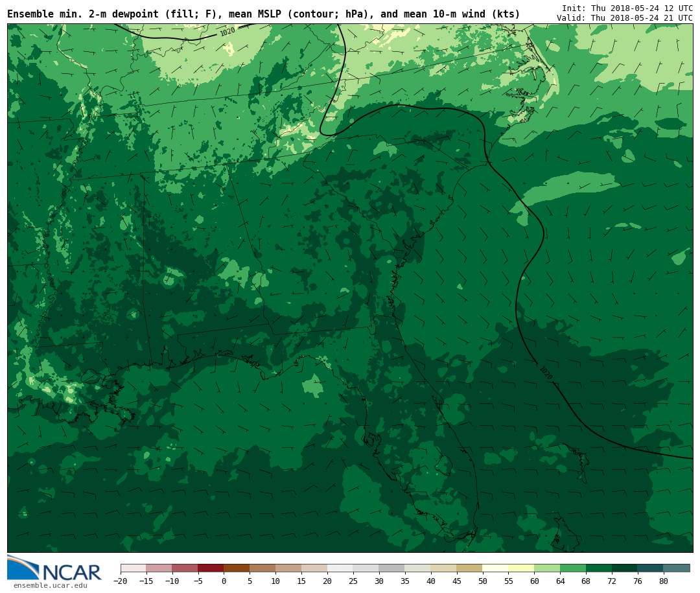Pick the teal swatch right of 80

point(676,568)
